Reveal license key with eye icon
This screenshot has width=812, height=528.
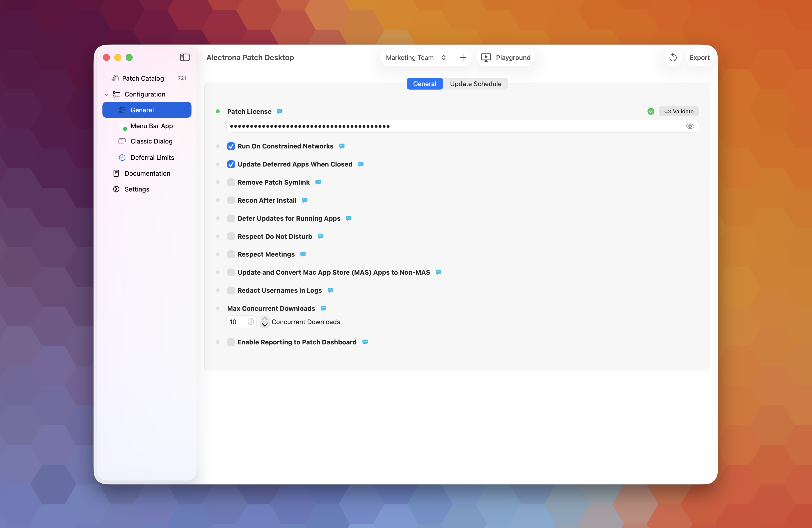(x=690, y=126)
